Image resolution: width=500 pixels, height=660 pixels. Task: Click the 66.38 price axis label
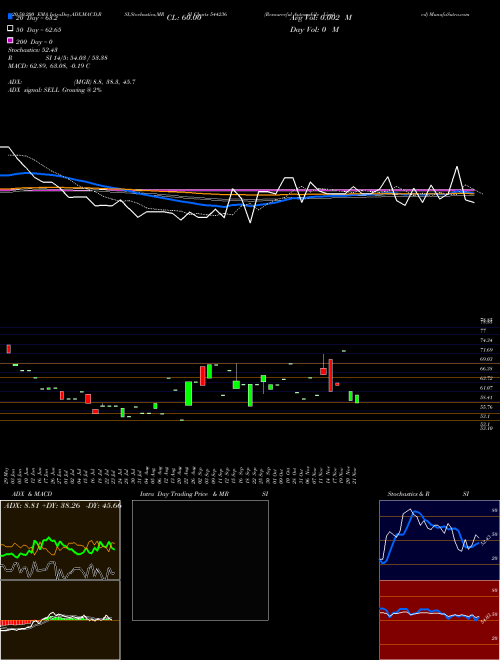click(x=486, y=369)
